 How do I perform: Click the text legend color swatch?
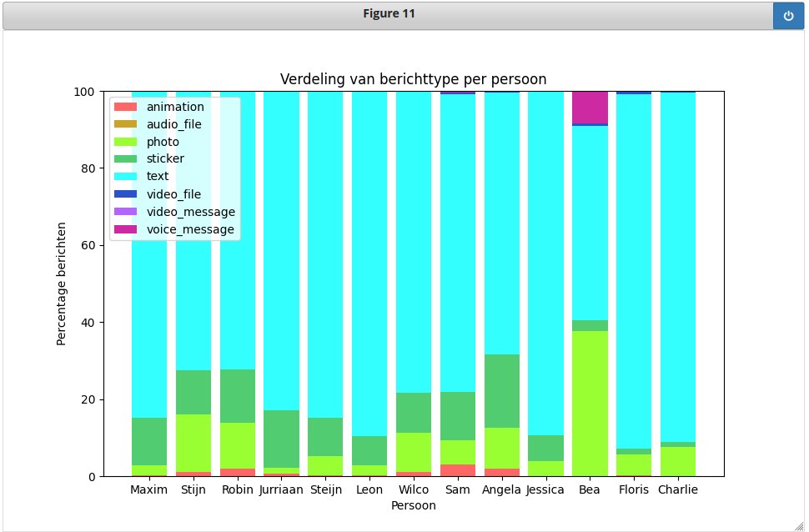125,177
